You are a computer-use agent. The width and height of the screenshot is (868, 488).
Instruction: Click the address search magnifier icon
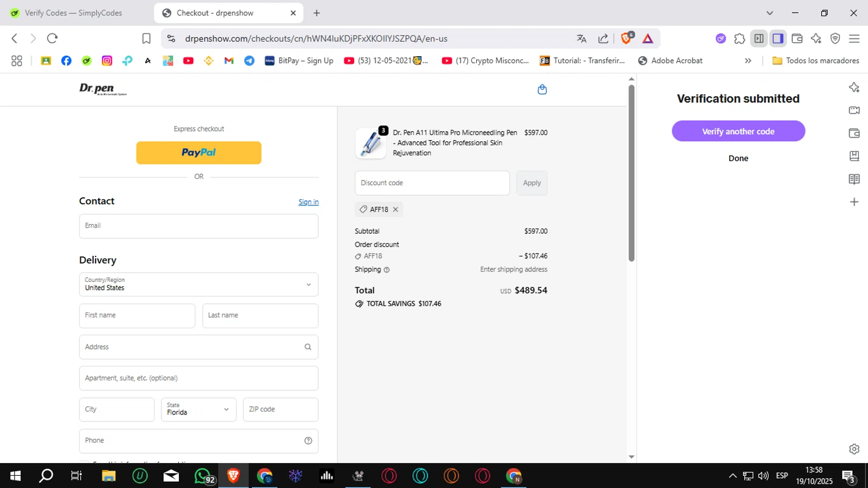click(x=308, y=347)
